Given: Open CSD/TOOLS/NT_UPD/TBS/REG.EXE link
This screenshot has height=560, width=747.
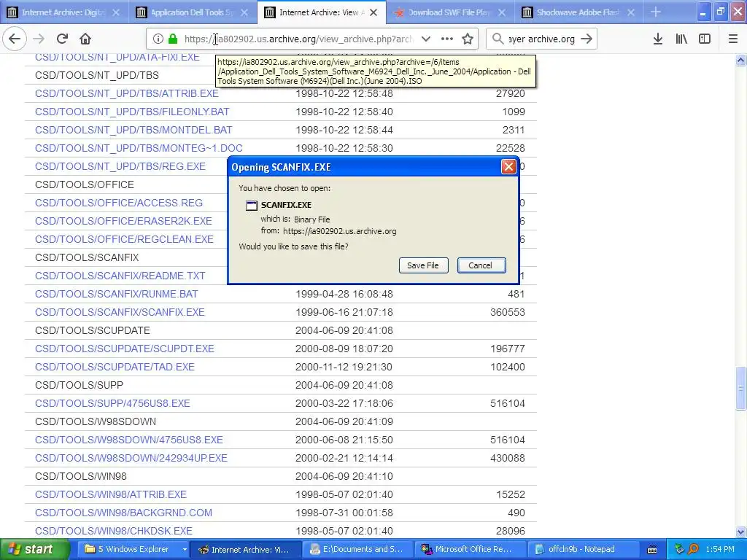Looking at the screenshot, I should click(x=120, y=166).
